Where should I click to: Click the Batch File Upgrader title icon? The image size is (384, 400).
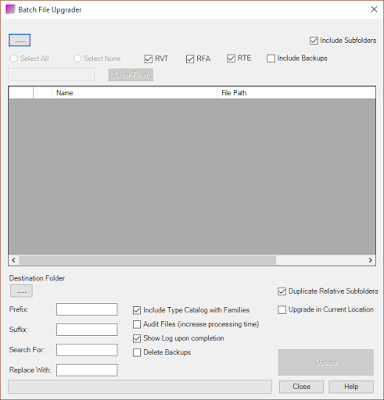click(x=10, y=9)
